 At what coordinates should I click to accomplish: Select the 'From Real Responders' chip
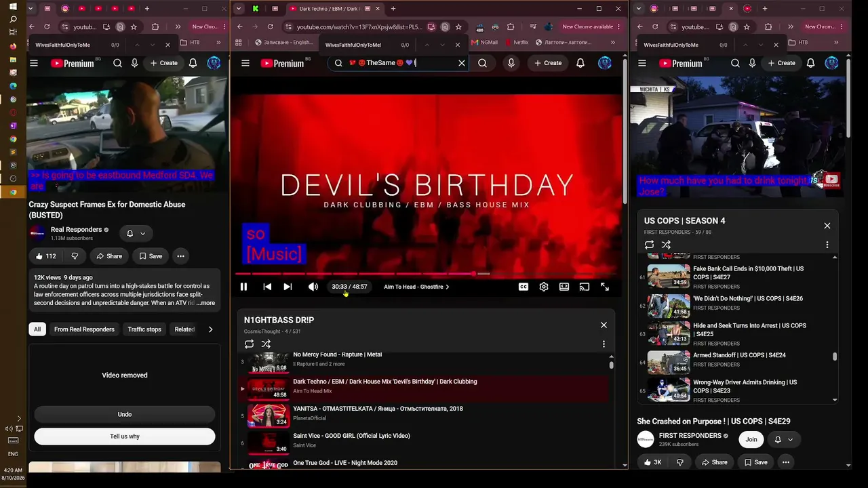click(x=84, y=329)
